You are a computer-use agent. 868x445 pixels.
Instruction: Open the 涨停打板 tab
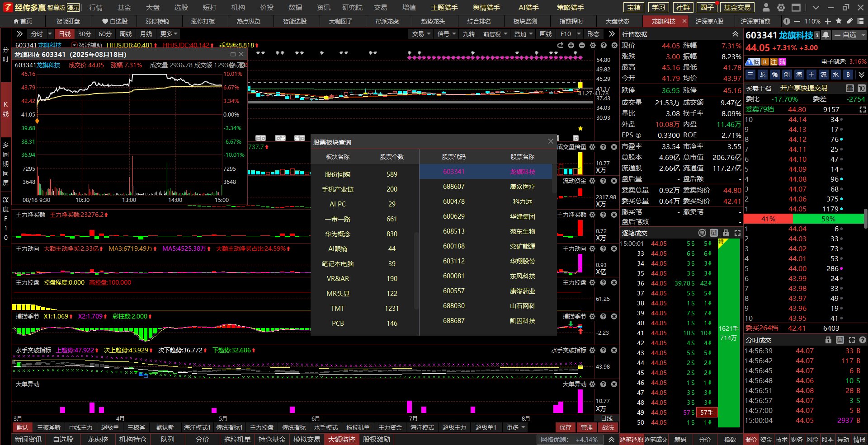203,21
